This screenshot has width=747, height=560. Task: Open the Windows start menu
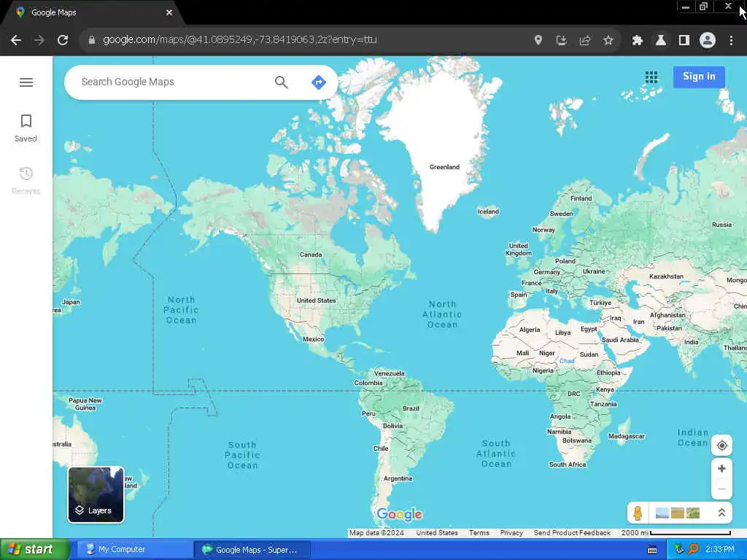35,550
